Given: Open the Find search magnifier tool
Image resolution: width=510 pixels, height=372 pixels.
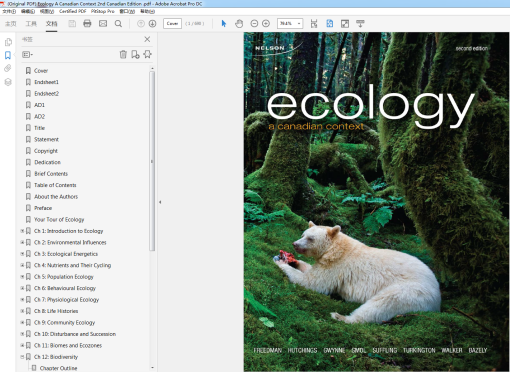Looking at the screenshot, I should click(x=118, y=24).
